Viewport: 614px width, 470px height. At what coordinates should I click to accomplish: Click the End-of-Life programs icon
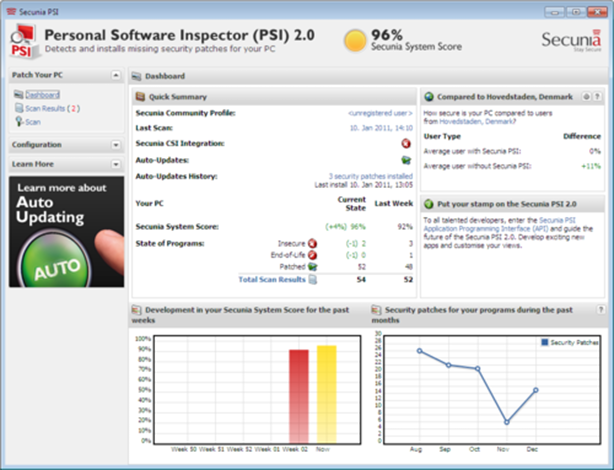pos(312,255)
